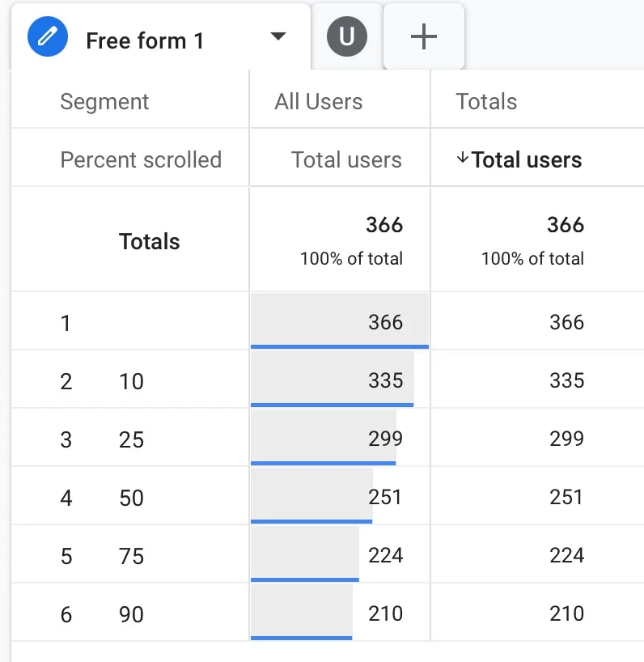Click the 366 bar cell in row 1
This screenshot has width=644, height=662.
340,320
